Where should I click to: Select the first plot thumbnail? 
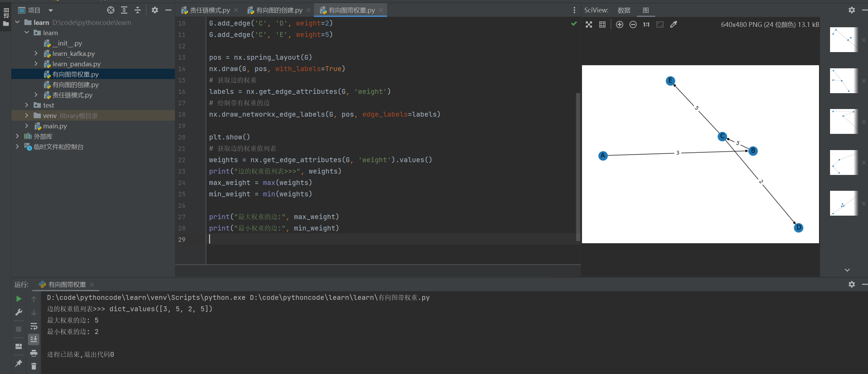tap(844, 40)
